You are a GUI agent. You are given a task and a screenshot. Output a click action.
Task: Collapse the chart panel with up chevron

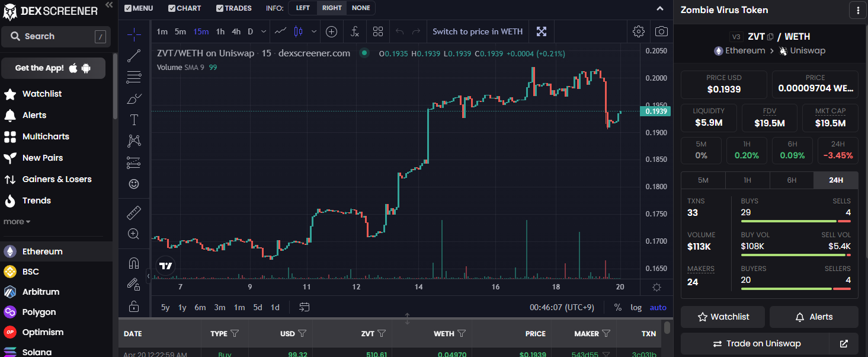coord(661,8)
